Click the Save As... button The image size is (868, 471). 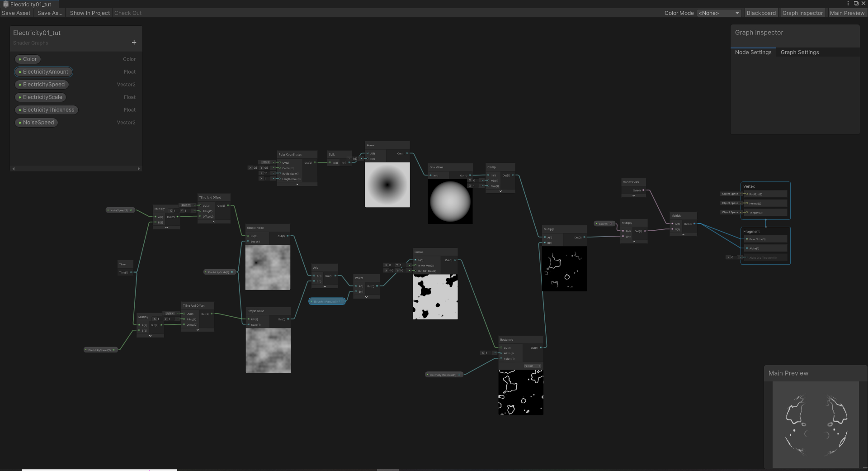(50, 13)
